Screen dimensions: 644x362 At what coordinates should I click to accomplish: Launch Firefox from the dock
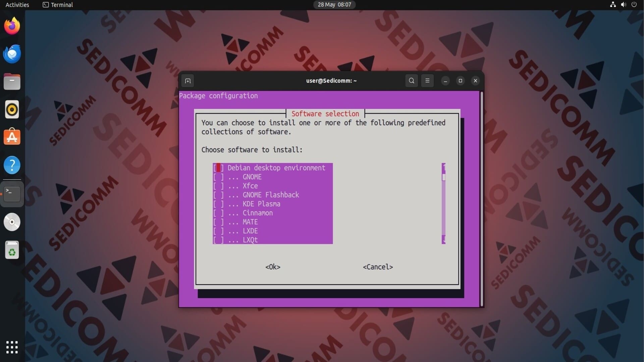[12, 26]
